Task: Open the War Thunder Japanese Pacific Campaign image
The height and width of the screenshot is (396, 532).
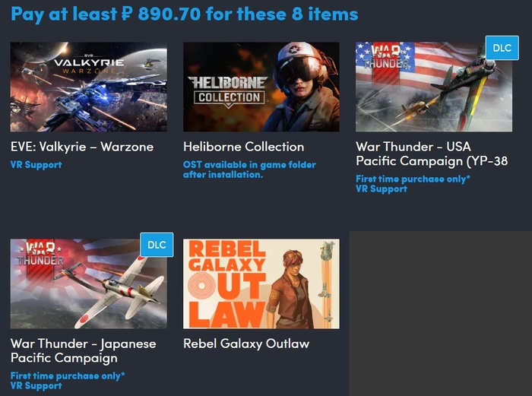Action: coord(89,284)
